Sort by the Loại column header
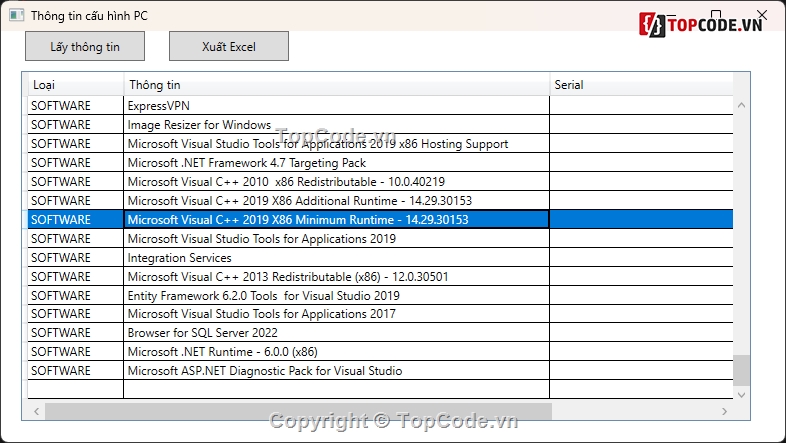 coord(75,85)
